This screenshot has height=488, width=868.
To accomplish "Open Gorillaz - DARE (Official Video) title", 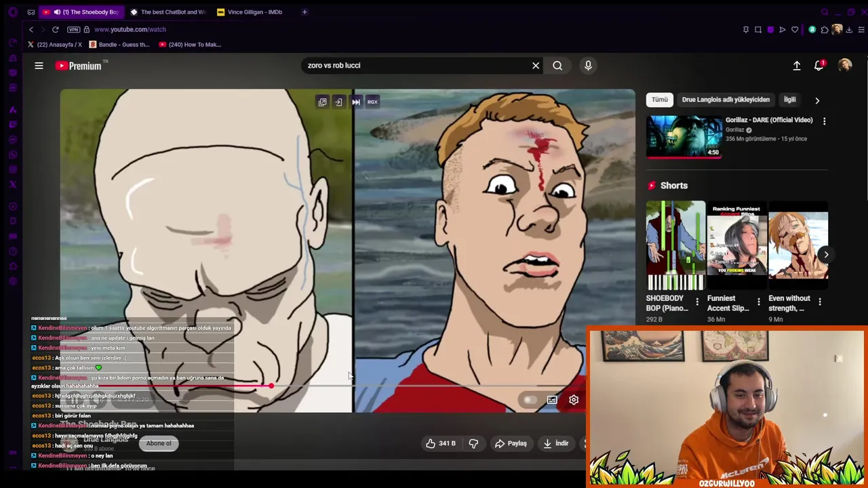I will pos(769,120).
